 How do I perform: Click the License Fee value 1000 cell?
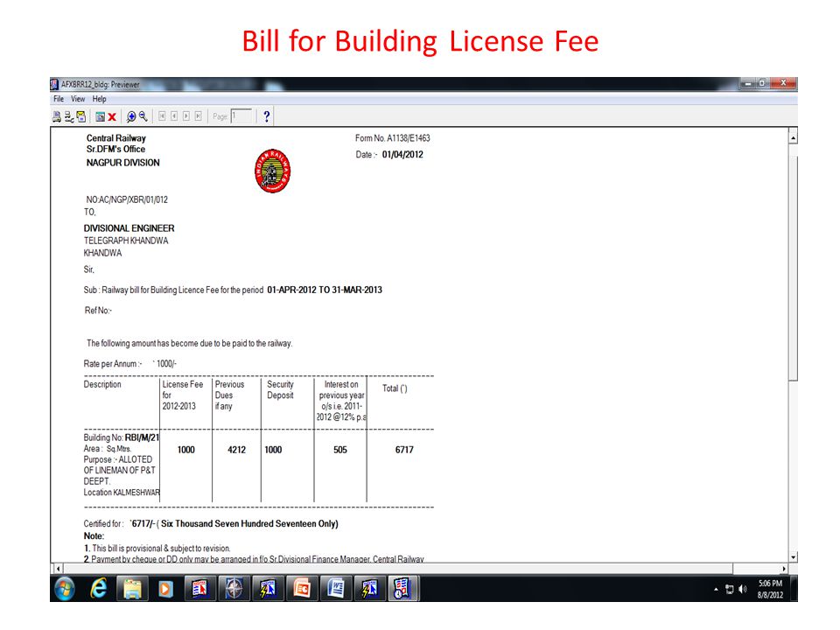(185, 450)
